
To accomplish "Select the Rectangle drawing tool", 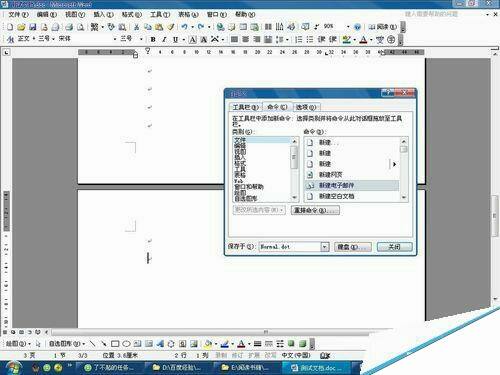I will click(x=115, y=343).
